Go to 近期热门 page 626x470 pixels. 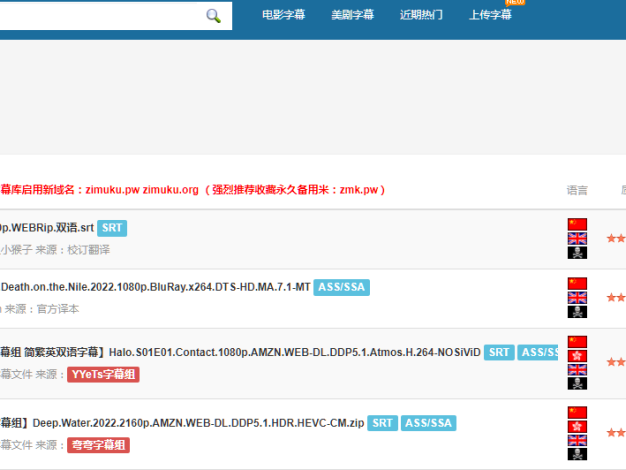(x=421, y=15)
